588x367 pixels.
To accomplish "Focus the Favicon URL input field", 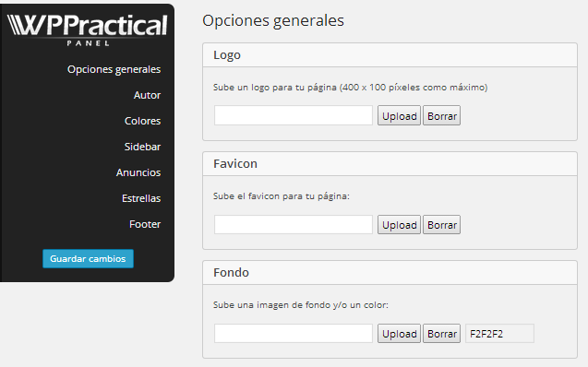I will pyautogui.click(x=294, y=225).
